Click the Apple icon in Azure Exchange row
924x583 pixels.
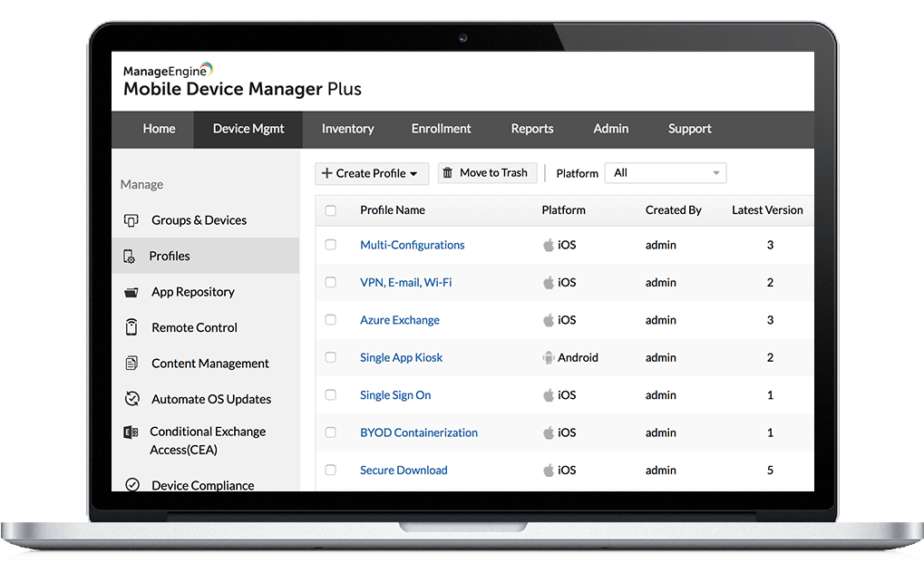tap(549, 320)
